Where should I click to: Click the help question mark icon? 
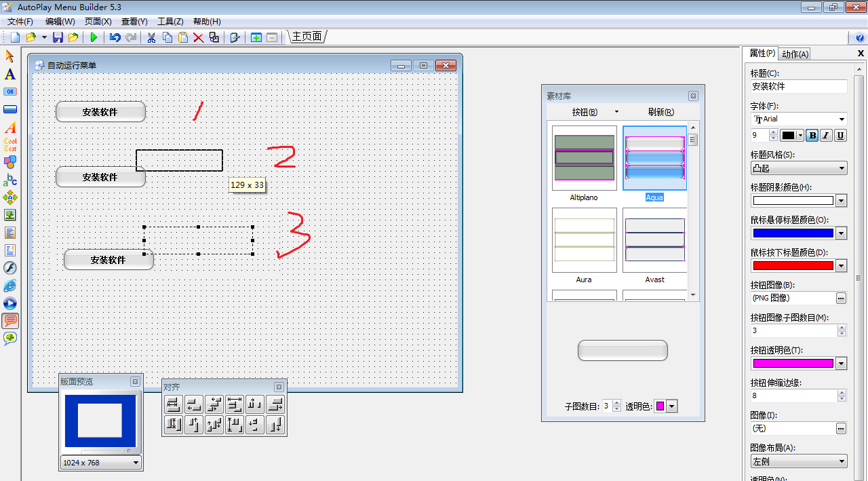pyautogui.click(x=860, y=38)
